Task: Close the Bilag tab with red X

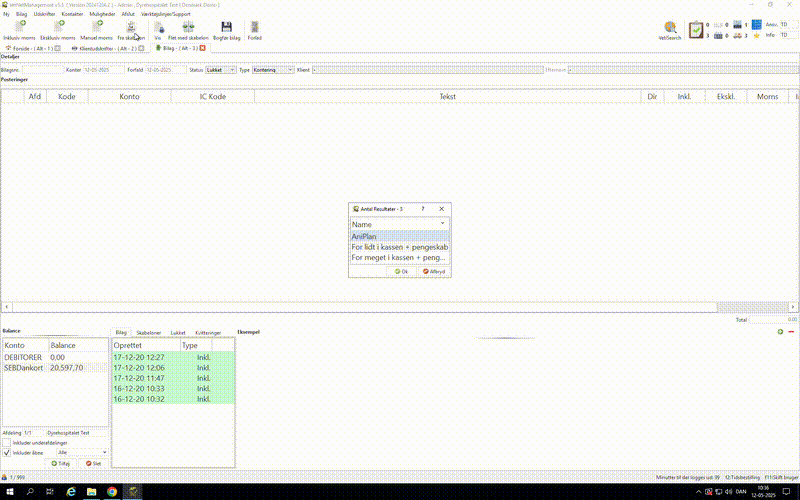Action: (203, 48)
